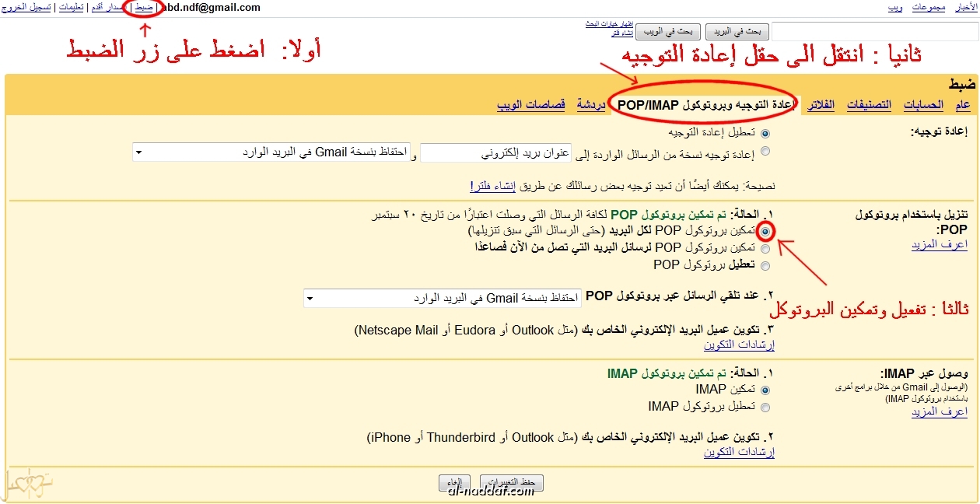The width and height of the screenshot is (980, 504).
Task: Switch to the دردشة chat tab
Action: (x=591, y=105)
